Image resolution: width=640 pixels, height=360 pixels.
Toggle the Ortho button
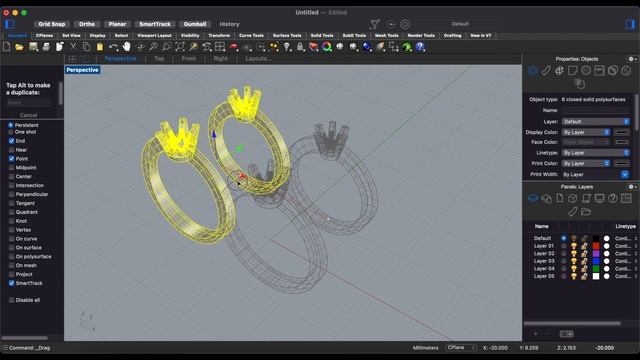coord(87,24)
